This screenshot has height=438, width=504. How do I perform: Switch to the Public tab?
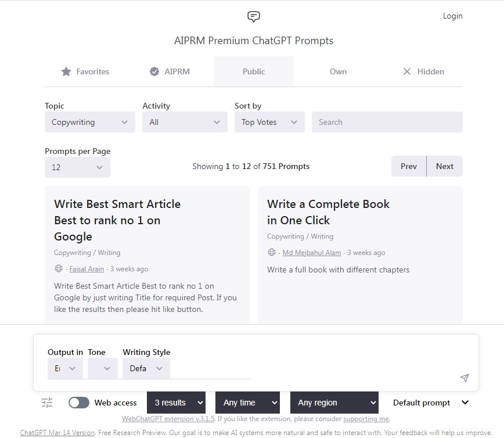[254, 71]
